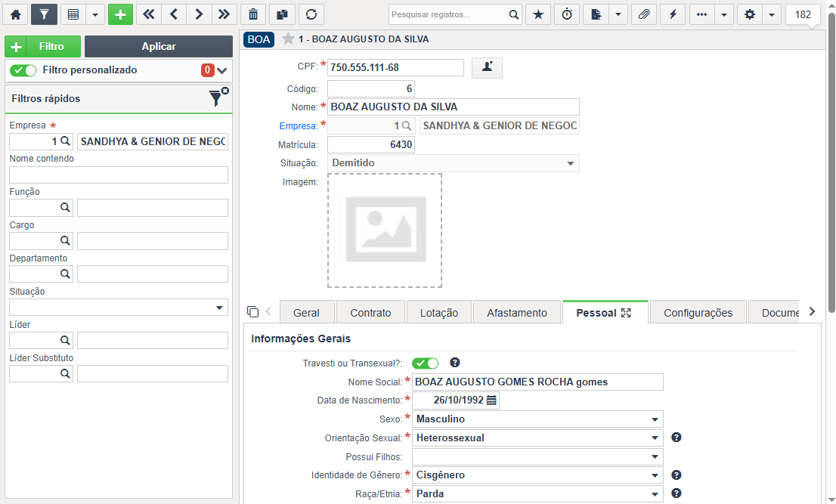Toggle the star next to record title
Viewport: 836px width, 504px height.
click(x=288, y=39)
